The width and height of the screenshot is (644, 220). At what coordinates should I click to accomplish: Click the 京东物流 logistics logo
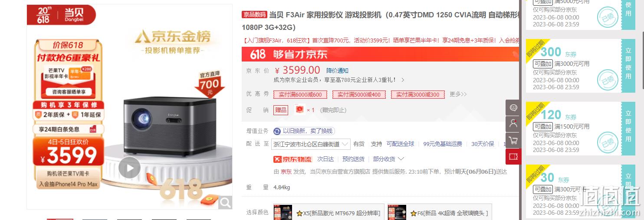click(x=292, y=159)
